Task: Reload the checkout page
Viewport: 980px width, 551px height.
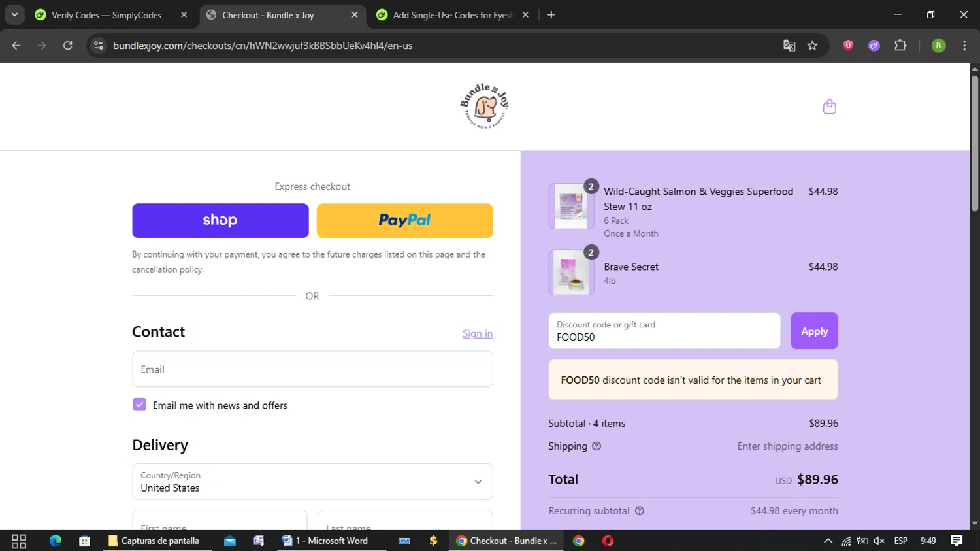Action: tap(68, 46)
